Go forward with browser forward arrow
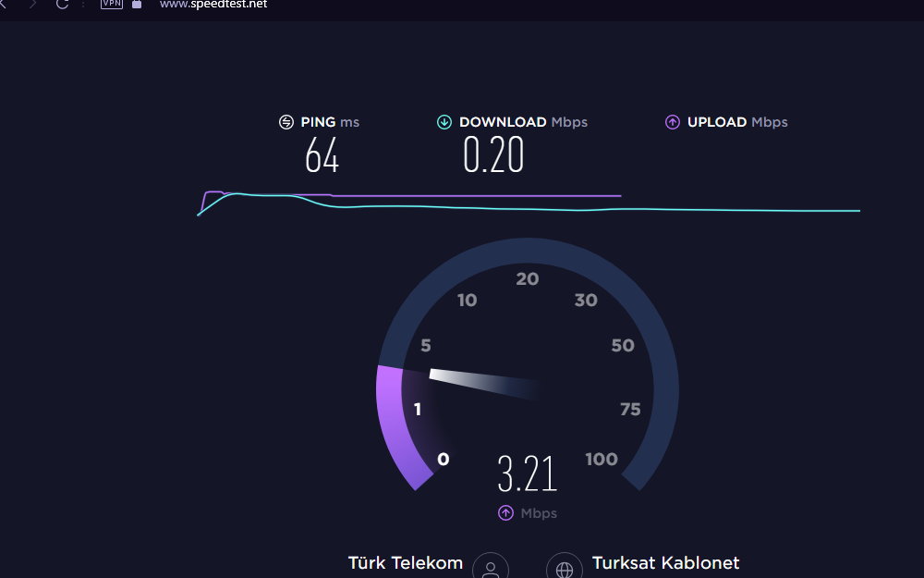Screen dimensions: 924x578 pos(32,4)
